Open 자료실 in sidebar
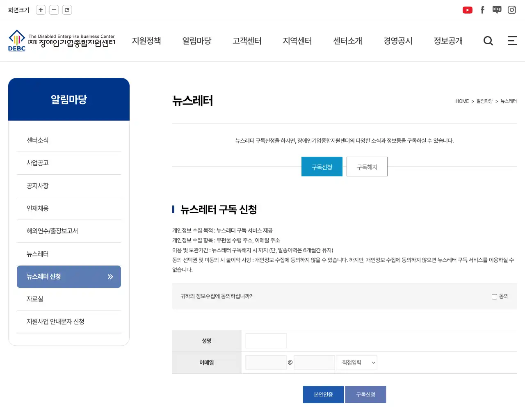Image resolution: width=525 pixels, height=420 pixels. pos(69,299)
